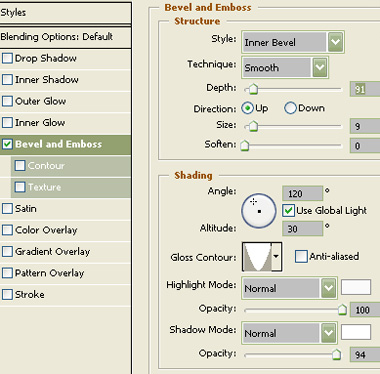
Task: Uncheck the Bevel and Emboss checkbox
Action: (7, 144)
